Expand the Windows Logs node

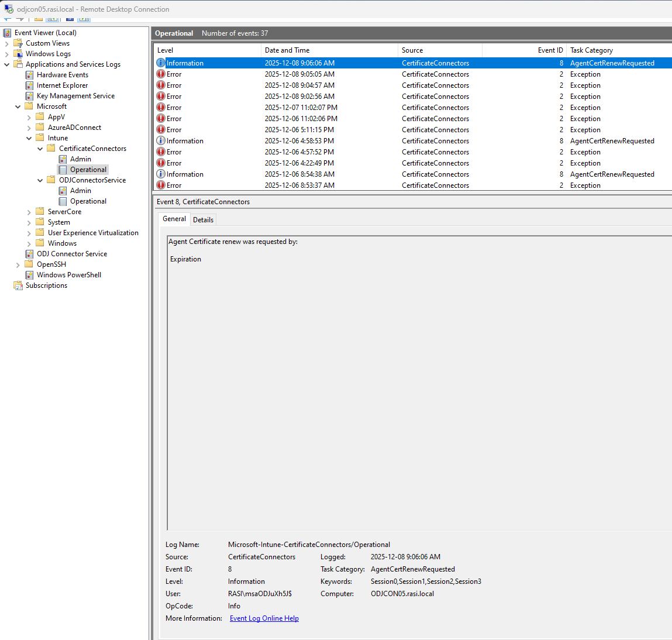7,54
